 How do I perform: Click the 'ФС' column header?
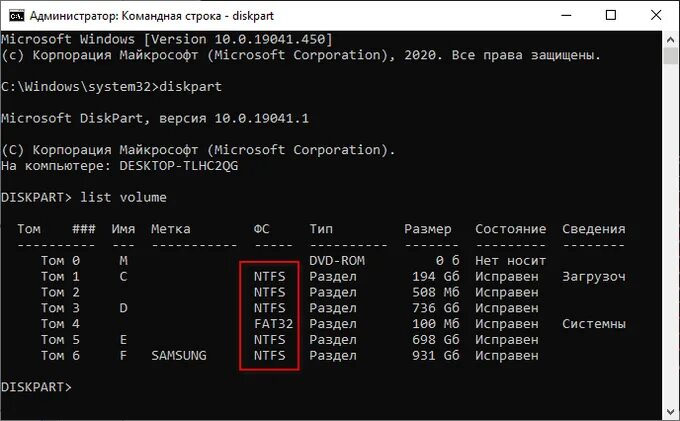[262, 229]
